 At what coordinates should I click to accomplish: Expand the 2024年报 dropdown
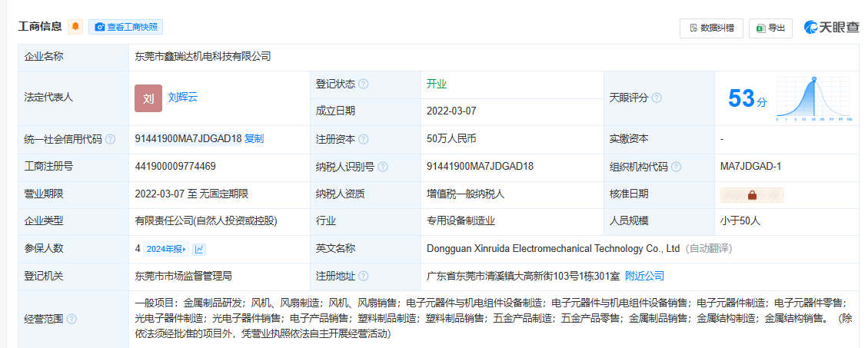coord(166,249)
